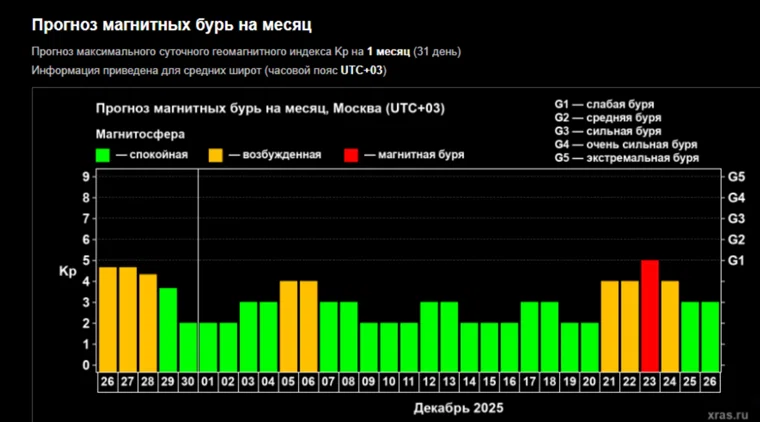Select the red bar for December 23
The height and width of the screenshot is (422, 760).
[x=650, y=315]
